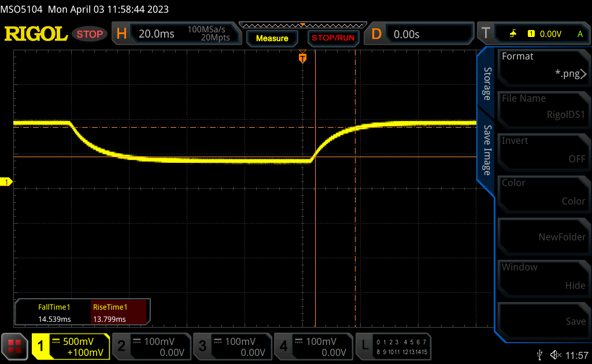Click the red grid menu icon
Screen dimensions: 592x364
tap(15, 346)
